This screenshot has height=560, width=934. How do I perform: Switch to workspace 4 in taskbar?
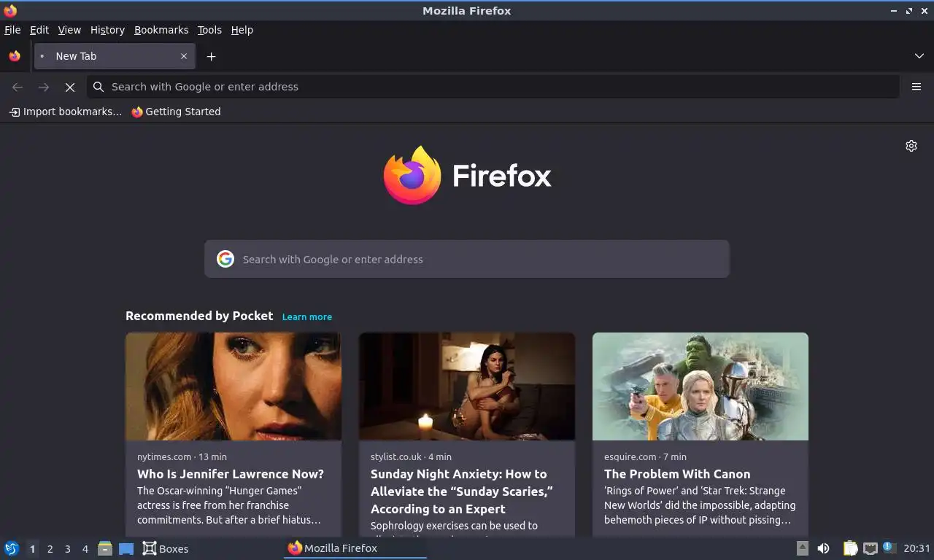pyautogui.click(x=85, y=549)
